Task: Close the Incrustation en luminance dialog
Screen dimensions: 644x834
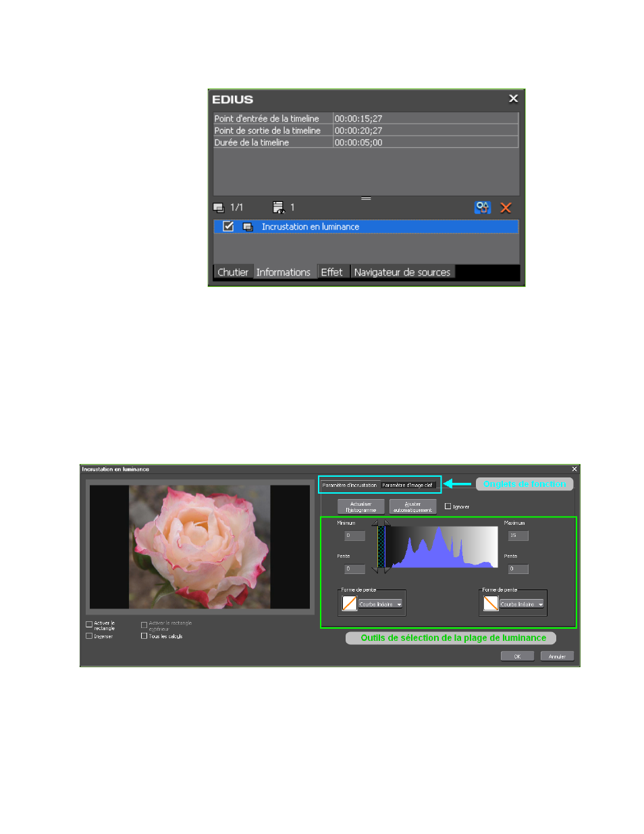Action: click(574, 469)
